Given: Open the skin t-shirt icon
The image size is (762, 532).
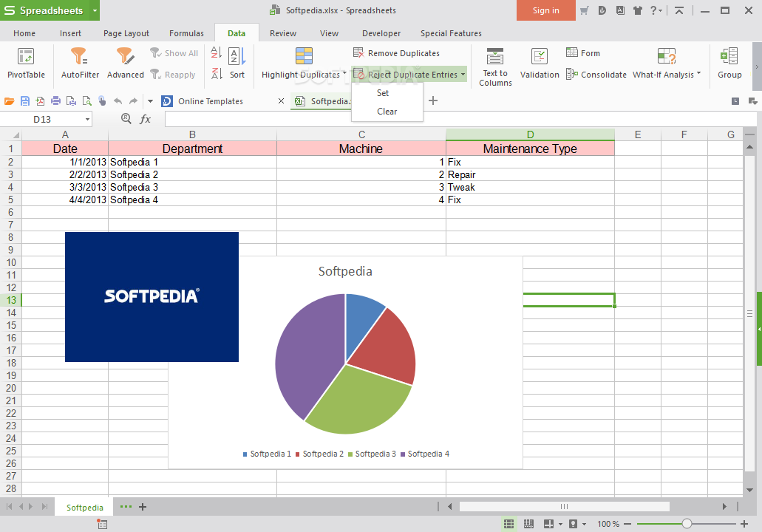Looking at the screenshot, I should (638, 10).
